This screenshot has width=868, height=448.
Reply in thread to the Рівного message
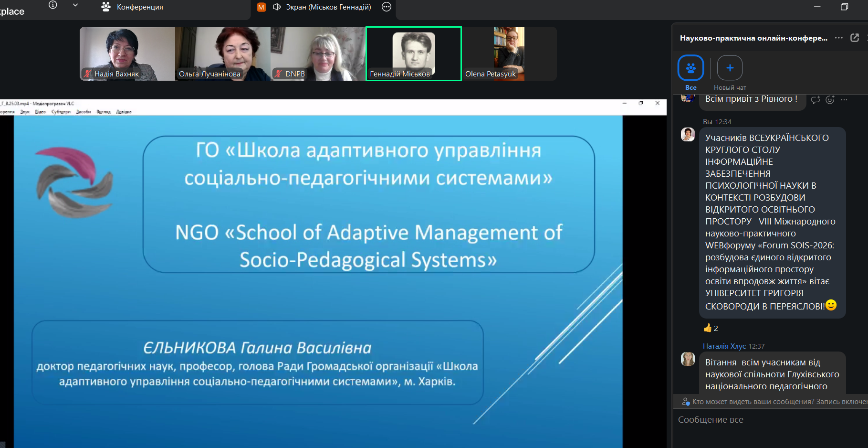tap(816, 99)
